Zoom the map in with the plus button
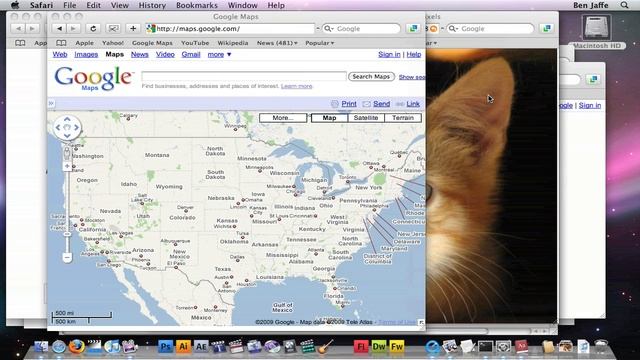The width and height of the screenshot is (640, 360). tap(67, 166)
